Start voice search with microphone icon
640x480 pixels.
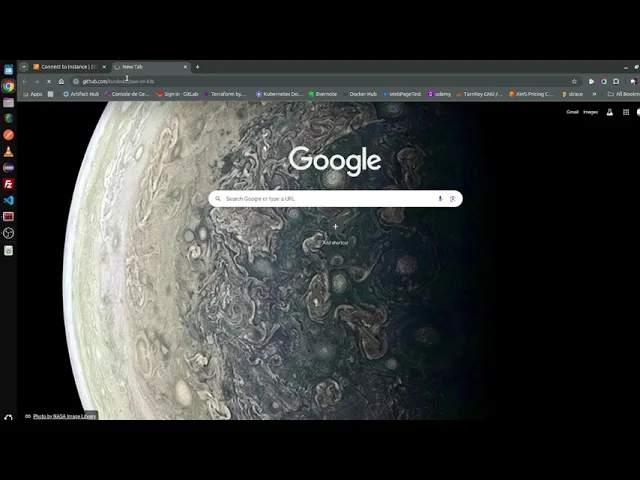(x=440, y=199)
